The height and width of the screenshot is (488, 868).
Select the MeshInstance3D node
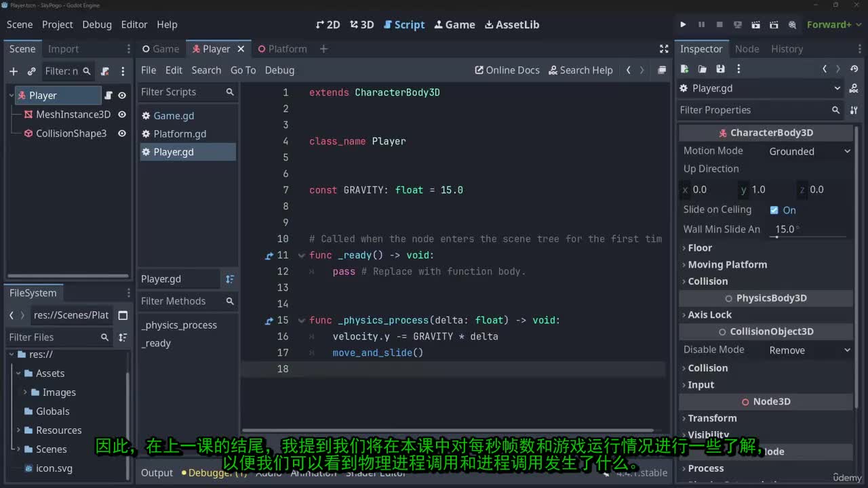73,115
